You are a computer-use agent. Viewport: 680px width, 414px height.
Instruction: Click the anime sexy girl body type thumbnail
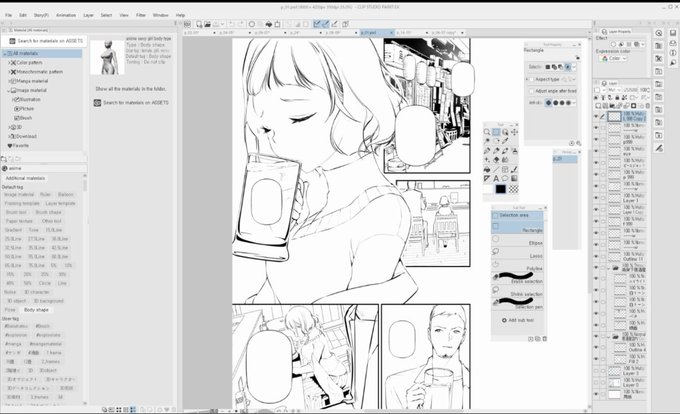[107, 56]
